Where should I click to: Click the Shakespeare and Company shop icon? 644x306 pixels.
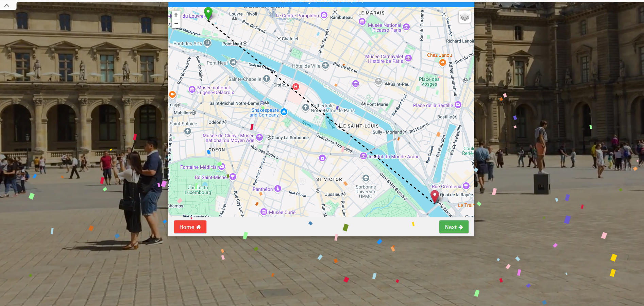tap(284, 112)
